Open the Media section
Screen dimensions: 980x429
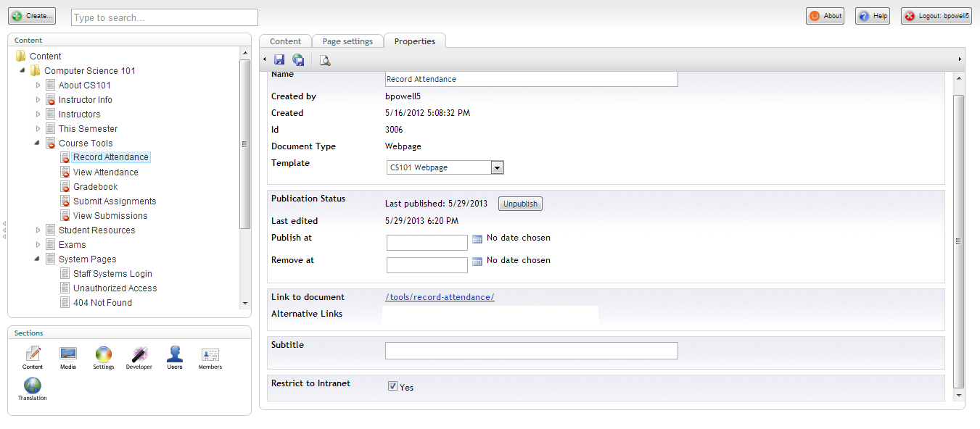(x=68, y=357)
